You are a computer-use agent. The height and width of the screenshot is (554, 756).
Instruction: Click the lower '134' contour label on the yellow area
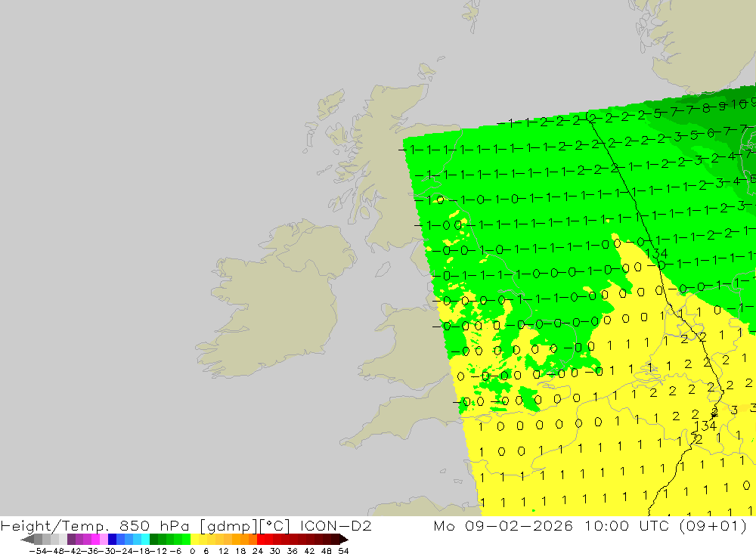[705, 426]
